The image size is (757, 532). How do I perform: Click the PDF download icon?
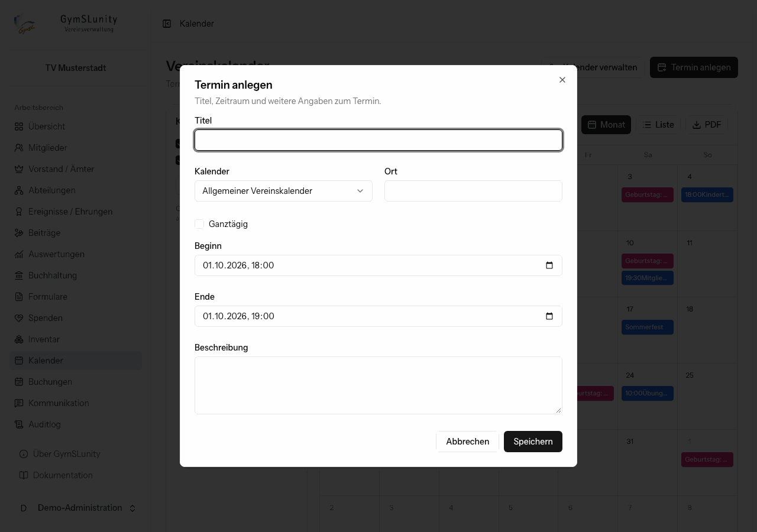[x=697, y=125]
